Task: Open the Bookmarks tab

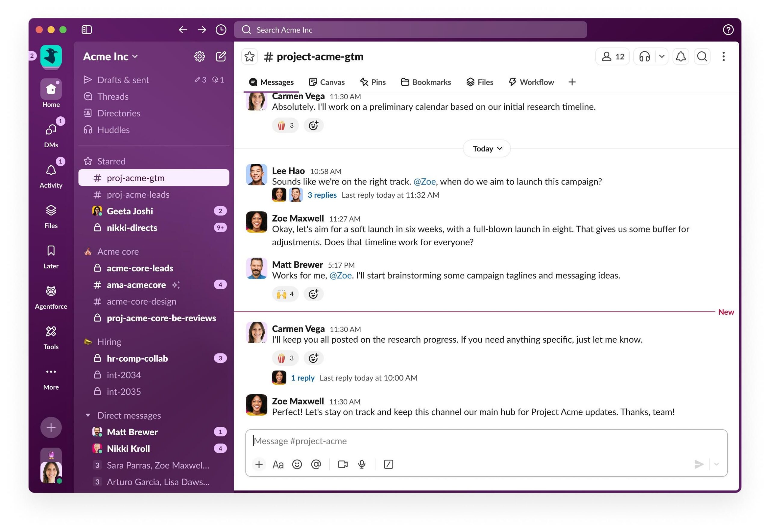Action: 426,82
